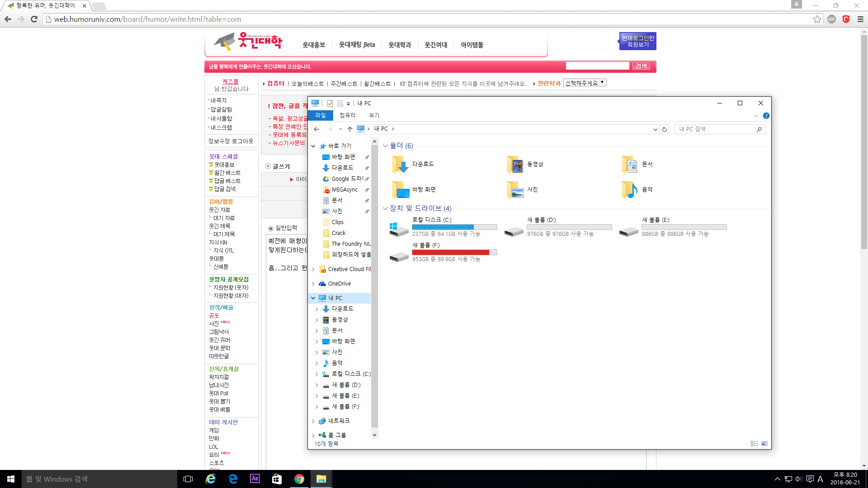
Task: Open the 선택해주세요 related-department dropdown
Action: [585, 83]
